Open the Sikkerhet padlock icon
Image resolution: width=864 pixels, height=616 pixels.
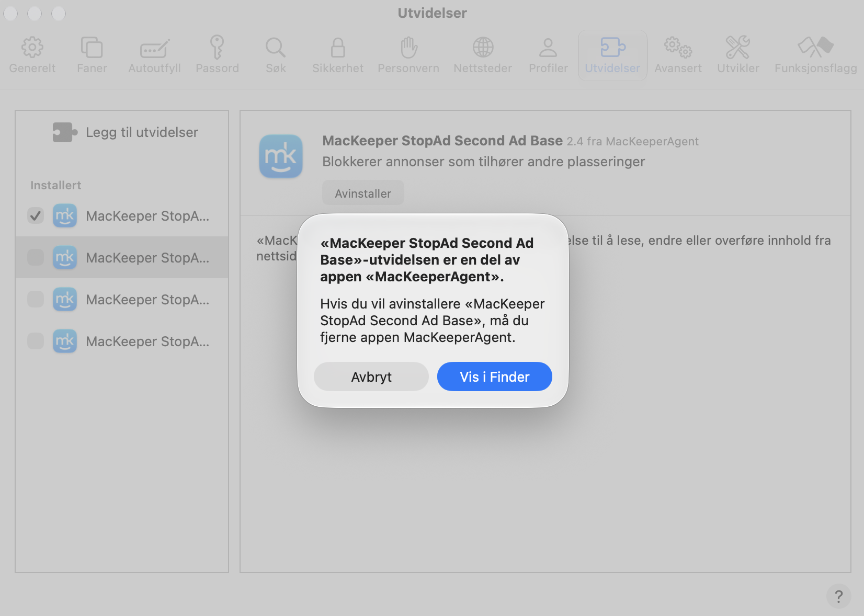[338, 48]
